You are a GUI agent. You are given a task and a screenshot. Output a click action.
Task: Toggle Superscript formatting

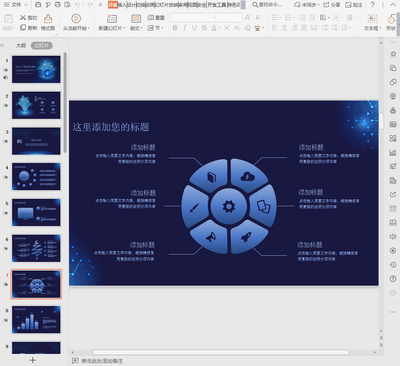(x=227, y=28)
